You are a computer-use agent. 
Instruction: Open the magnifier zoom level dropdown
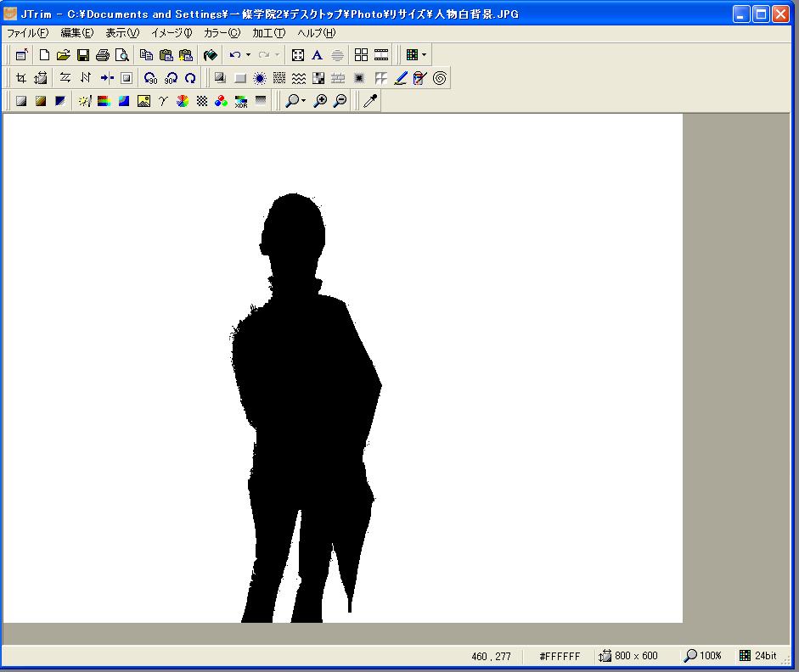pos(303,101)
